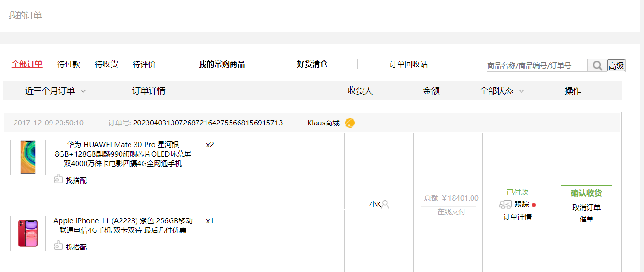Click the total amount ¥18401.00
644x272 pixels.
point(451,198)
